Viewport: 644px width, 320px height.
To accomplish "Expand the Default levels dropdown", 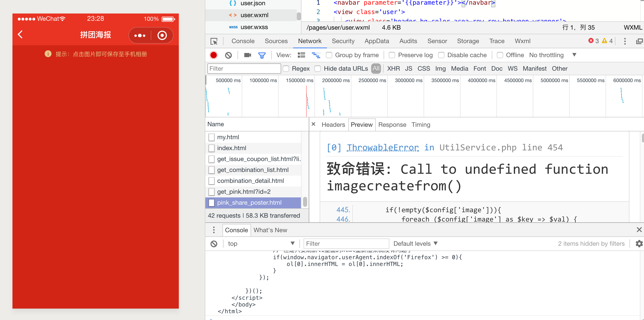I will click(415, 244).
